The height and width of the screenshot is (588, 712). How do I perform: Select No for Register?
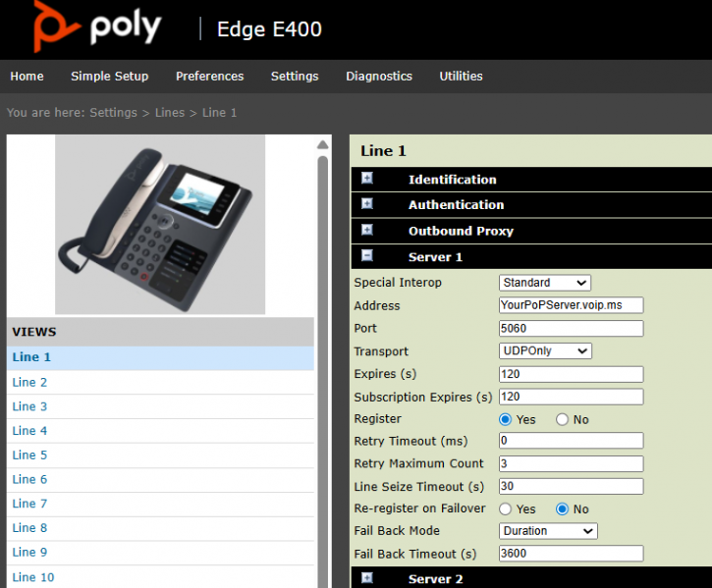pos(562,419)
